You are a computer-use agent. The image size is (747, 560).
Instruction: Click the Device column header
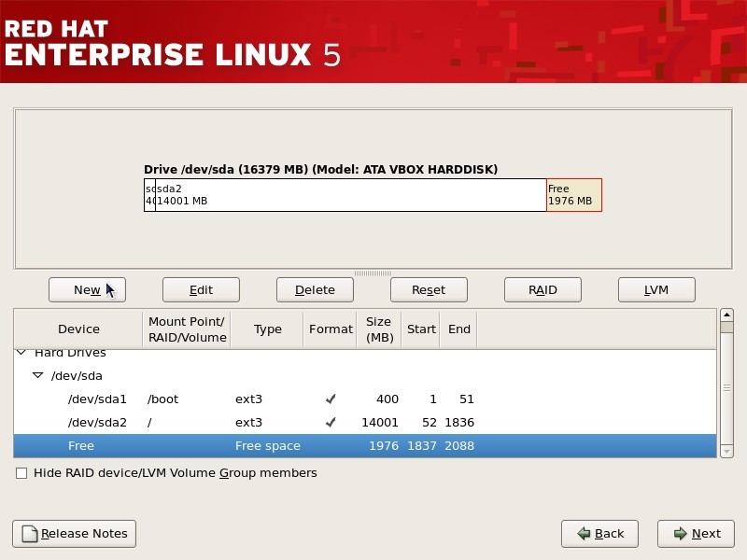click(x=78, y=329)
